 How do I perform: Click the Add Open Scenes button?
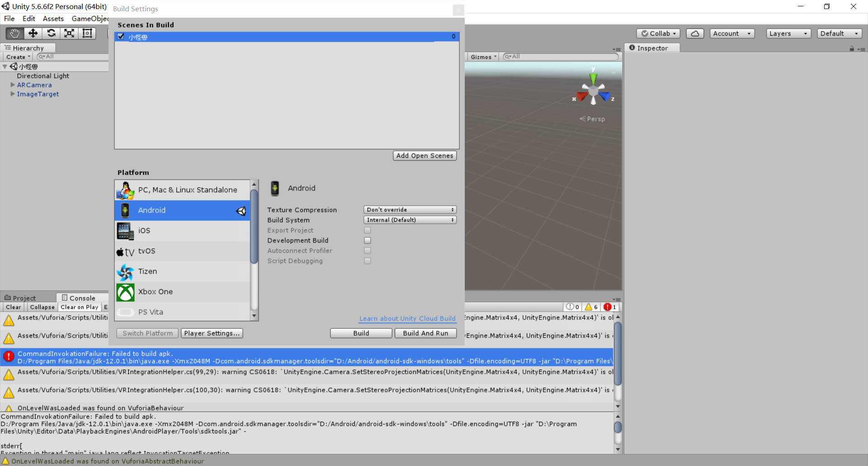click(425, 156)
